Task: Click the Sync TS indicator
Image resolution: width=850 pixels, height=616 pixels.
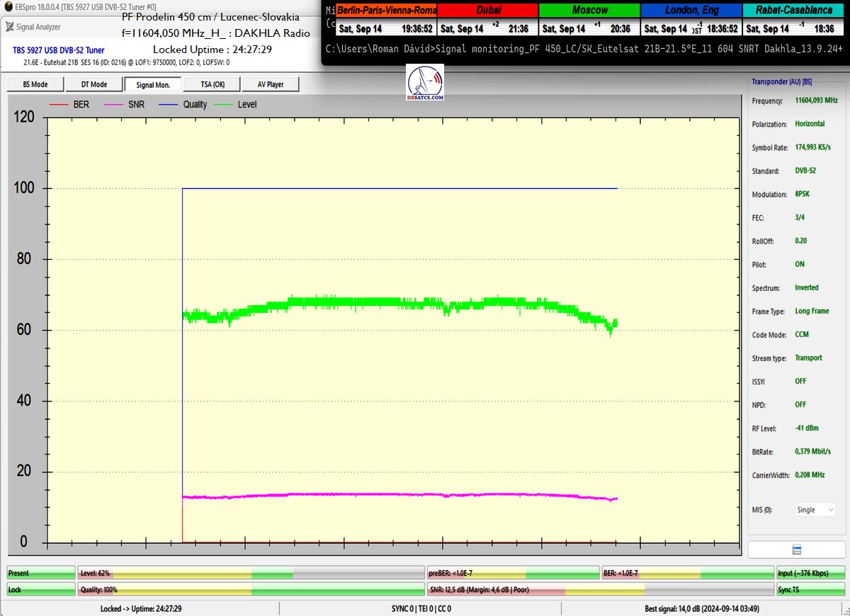Action: [x=810, y=589]
